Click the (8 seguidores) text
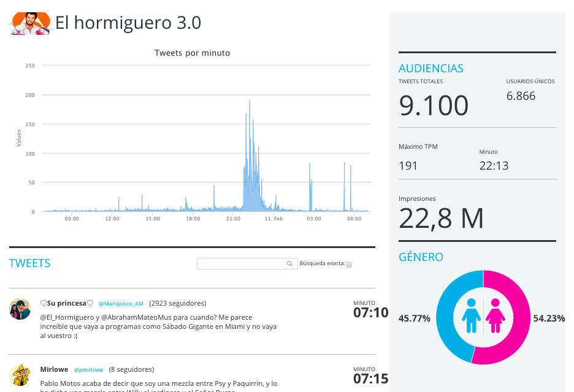 tap(131, 369)
